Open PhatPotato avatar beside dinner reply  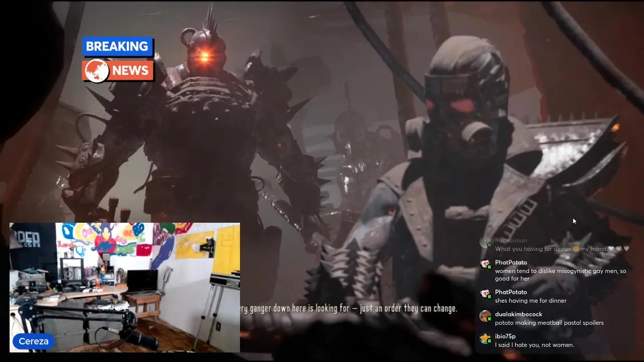pos(485,294)
